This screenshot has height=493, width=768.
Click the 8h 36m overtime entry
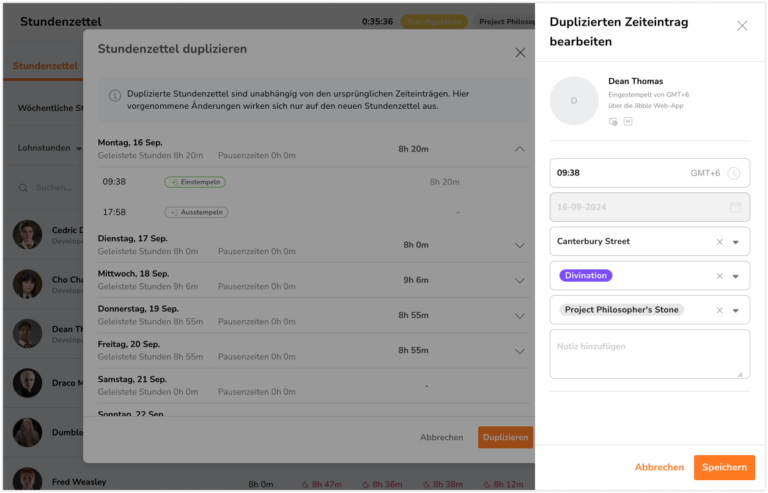tap(382, 484)
